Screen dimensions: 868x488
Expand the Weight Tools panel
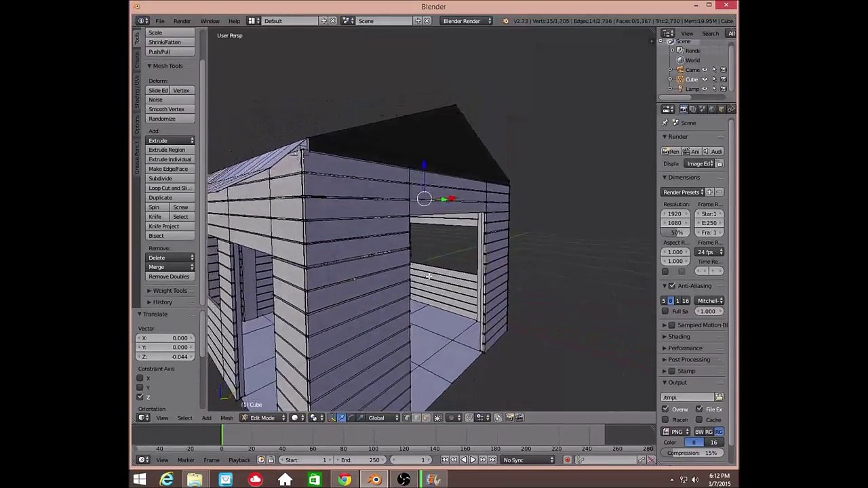(168, 291)
